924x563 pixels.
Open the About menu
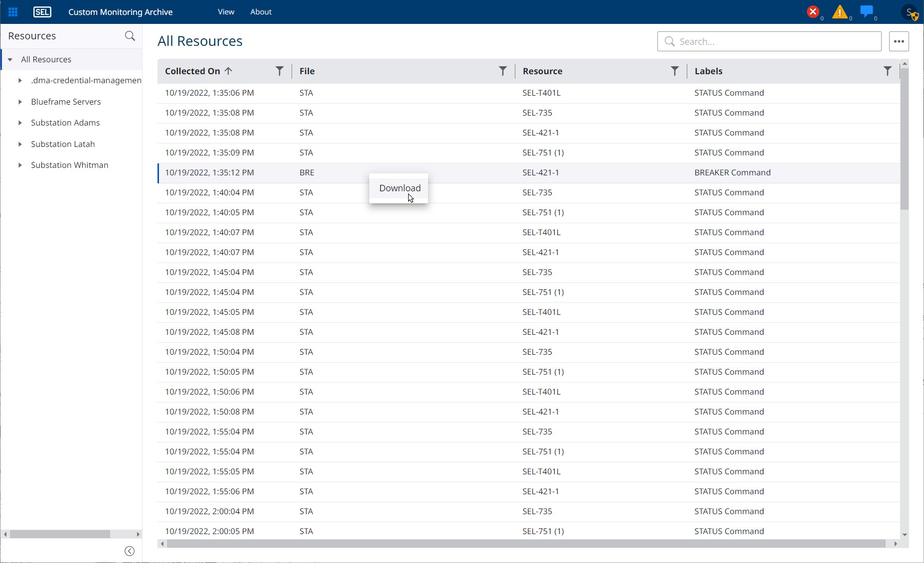[x=261, y=12]
